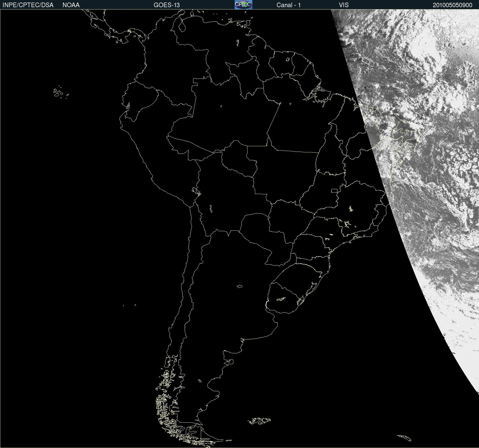Image resolution: width=479 pixels, height=448 pixels.
Task: Click the VIS channel label
Action: [344, 5]
